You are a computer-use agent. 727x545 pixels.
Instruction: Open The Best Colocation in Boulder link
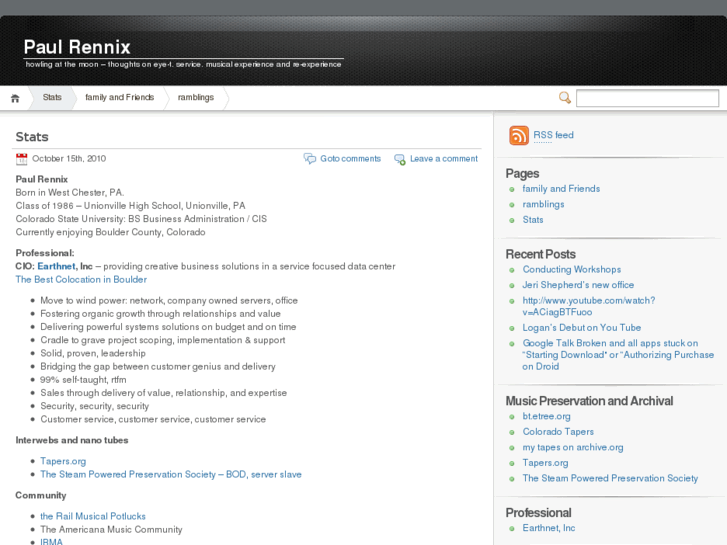(x=81, y=280)
